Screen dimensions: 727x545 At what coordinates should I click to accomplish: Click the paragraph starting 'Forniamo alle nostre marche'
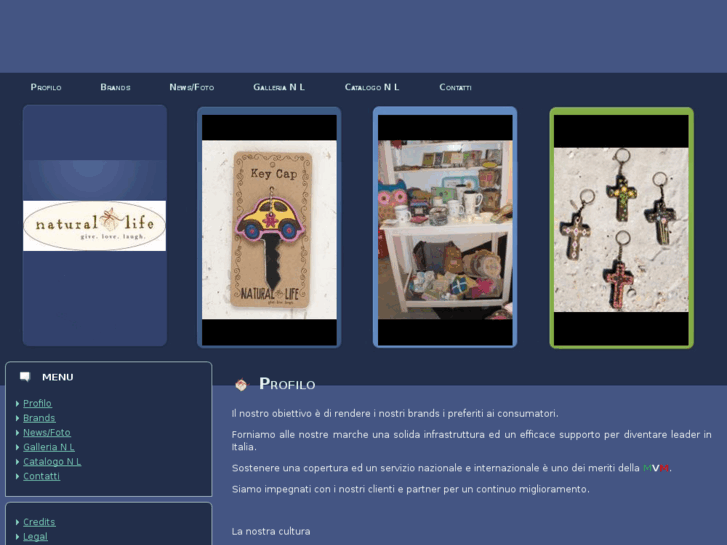click(472, 441)
